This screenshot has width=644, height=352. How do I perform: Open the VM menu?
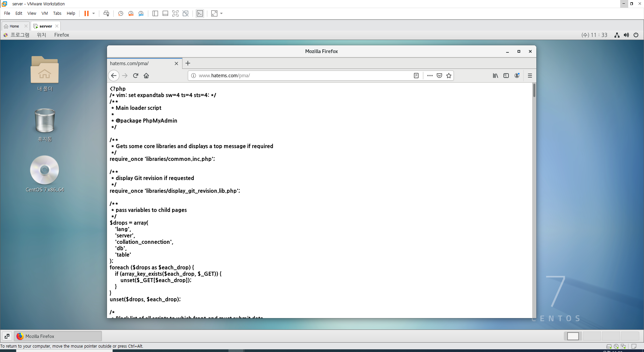pos(45,13)
